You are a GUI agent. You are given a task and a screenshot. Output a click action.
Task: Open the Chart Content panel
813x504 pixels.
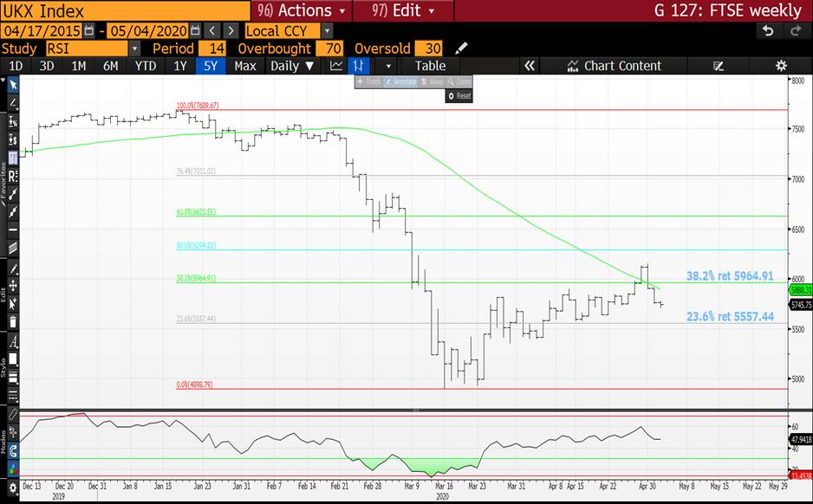pos(615,66)
